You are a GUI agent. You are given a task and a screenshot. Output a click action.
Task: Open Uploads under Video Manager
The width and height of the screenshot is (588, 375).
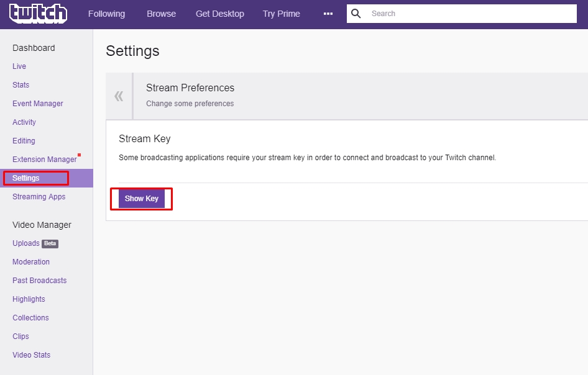[26, 243]
